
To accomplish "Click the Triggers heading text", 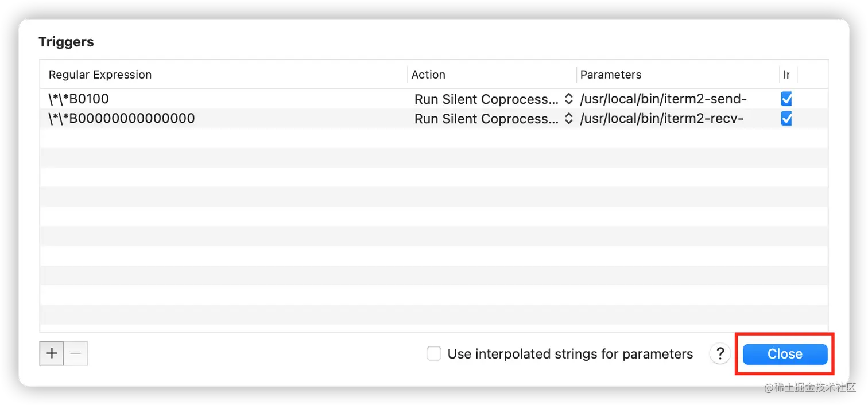I will pos(66,42).
